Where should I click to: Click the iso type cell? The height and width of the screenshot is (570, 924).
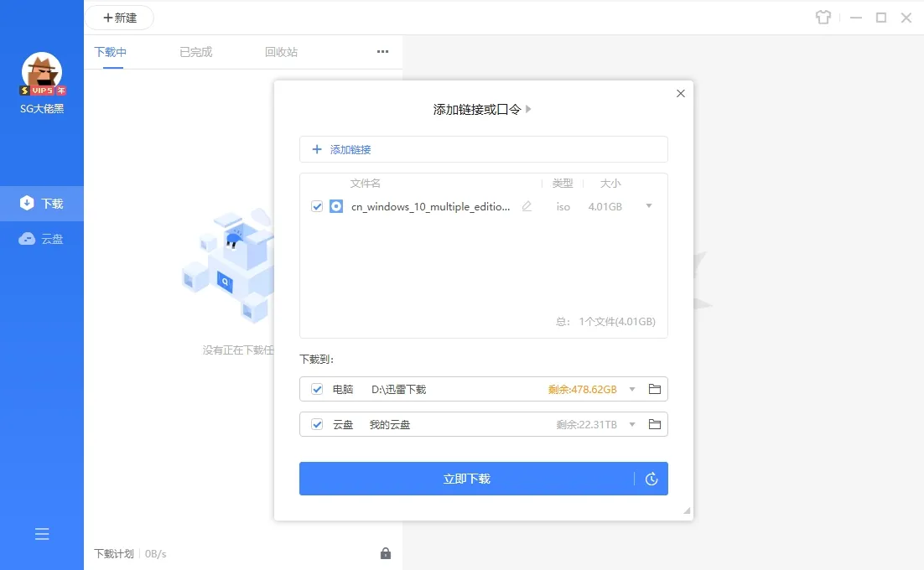[563, 207]
